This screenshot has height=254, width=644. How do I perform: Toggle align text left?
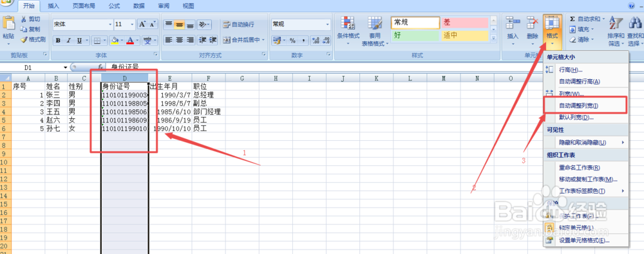(168, 41)
